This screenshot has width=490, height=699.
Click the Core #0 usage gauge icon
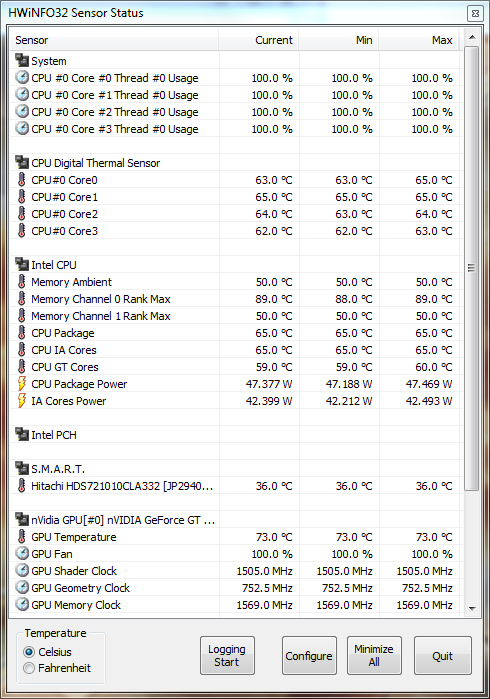(x=22, y=77)
